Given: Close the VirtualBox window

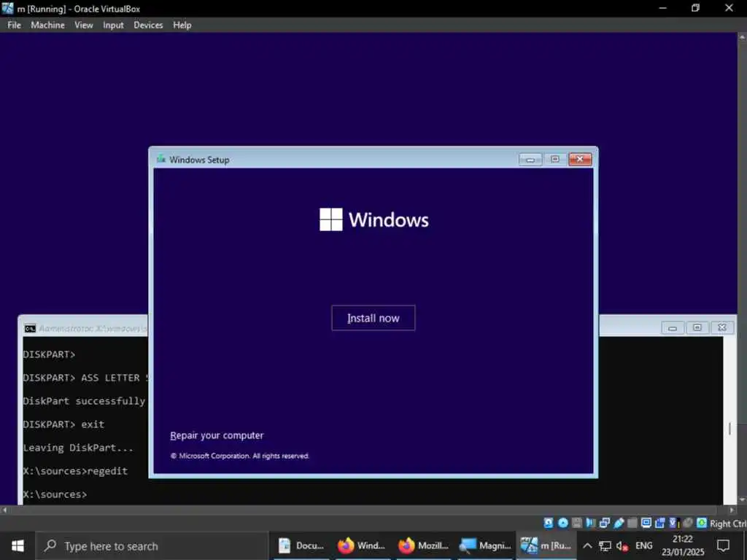Looking at the screenshot, I should click(x=729, y=8).
